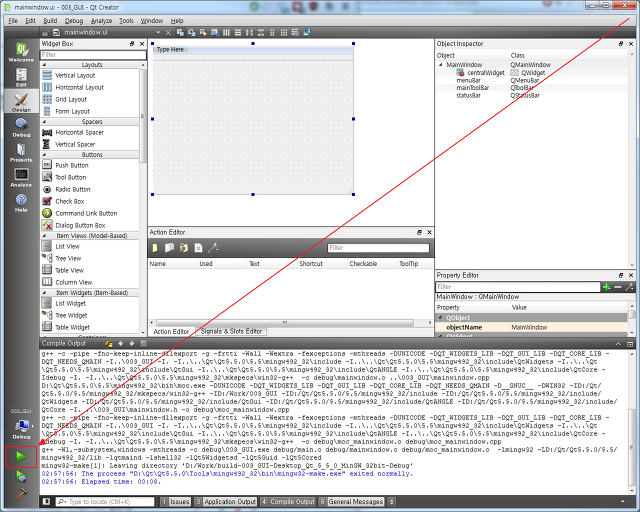Switch to Signals & Slots Editor tab
This screenshot has width=640, height=512.
pos(231,331)
